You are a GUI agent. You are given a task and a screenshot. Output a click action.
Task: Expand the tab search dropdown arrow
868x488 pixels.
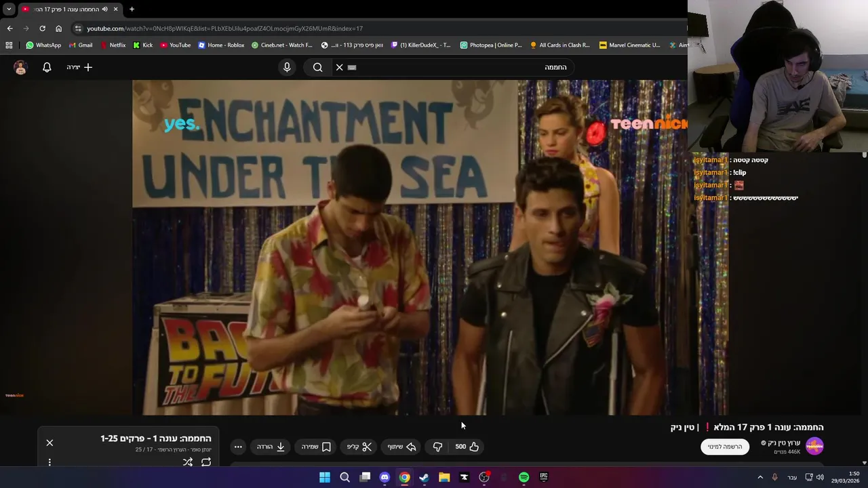tap(9, 9)
